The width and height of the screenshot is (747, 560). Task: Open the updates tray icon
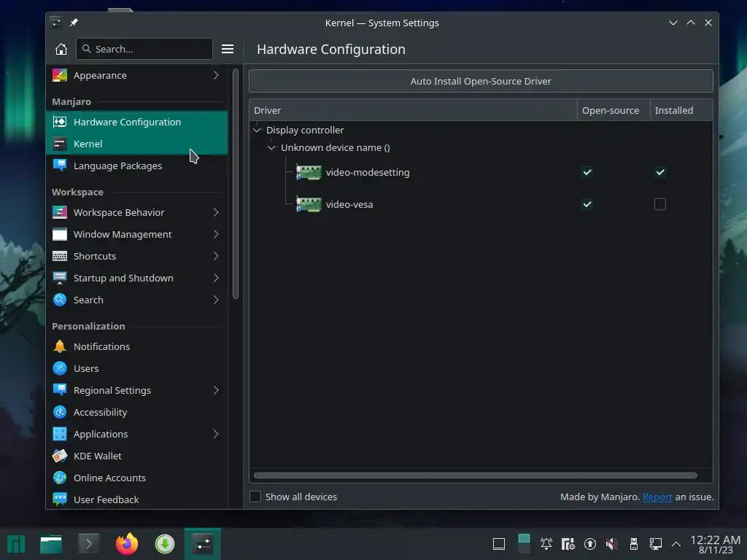point(589,544)
